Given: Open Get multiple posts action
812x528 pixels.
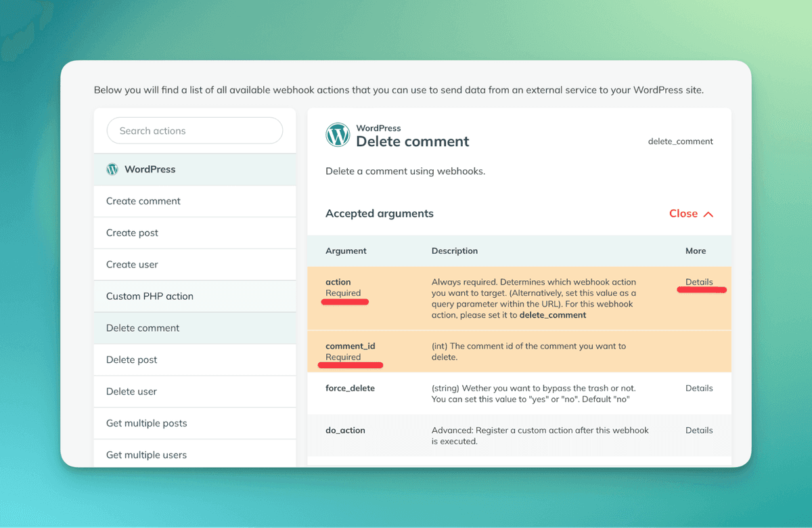Looking at the screenshot, I should tap(147, 423).
